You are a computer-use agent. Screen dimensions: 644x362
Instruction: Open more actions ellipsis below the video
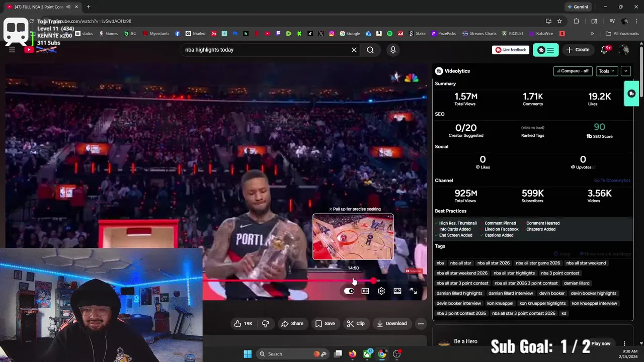pyautogui.click(x=421, y=324)
